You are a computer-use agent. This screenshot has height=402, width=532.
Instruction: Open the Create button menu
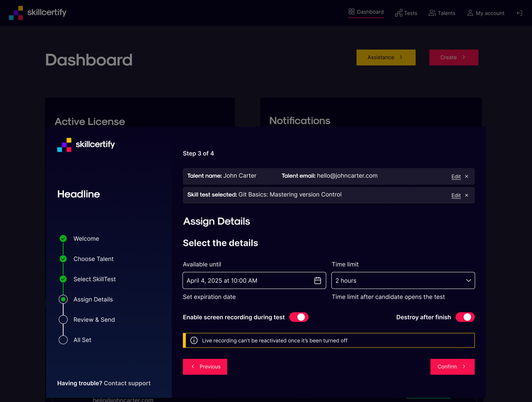pos(453,57)
